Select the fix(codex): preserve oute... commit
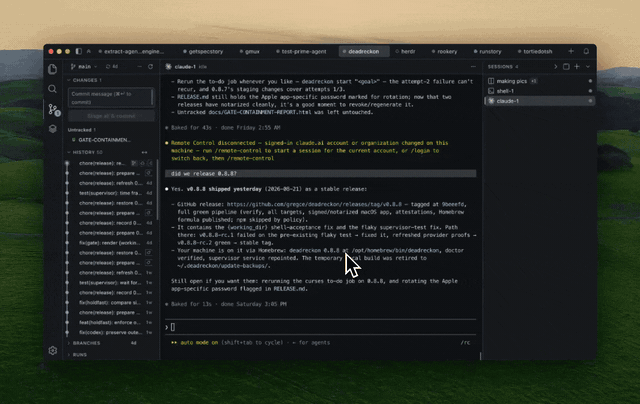640x404 pixels. pyautogui.click(x=110, y=332)
